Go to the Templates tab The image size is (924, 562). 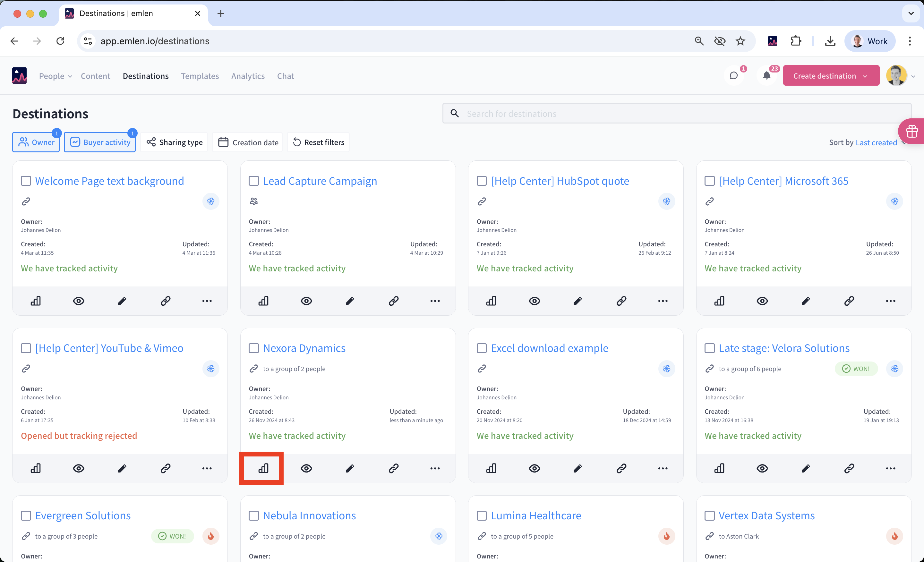pyautogui.click(x=200, y=76)
